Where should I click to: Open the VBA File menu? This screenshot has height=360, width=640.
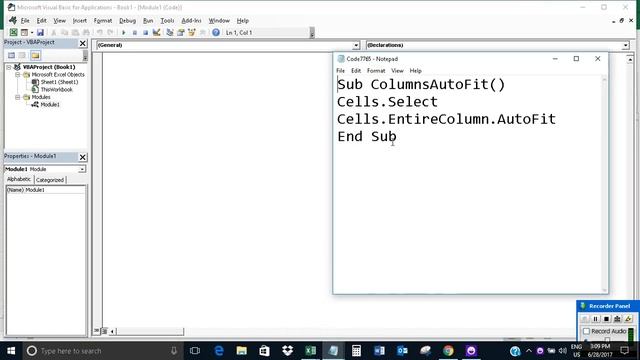point(25,20)
